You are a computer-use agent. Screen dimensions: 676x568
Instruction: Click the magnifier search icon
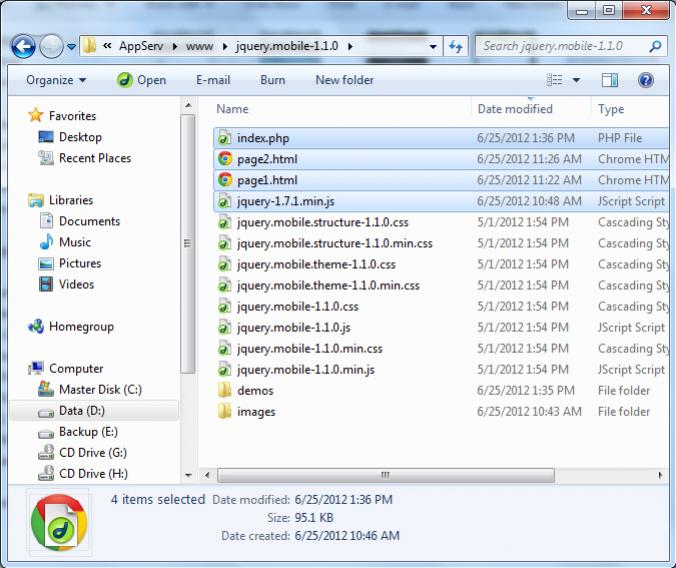(655, 46)
